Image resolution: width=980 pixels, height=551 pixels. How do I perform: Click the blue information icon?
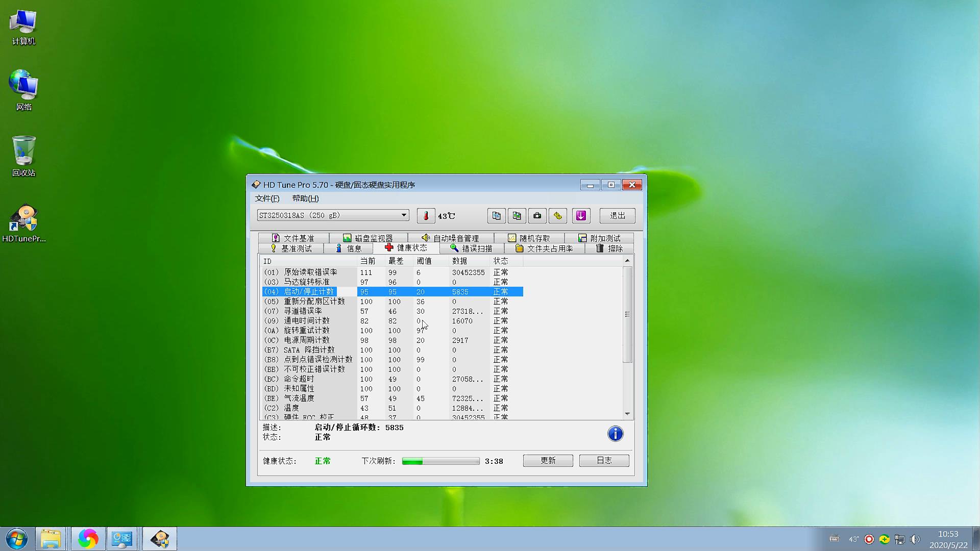click(615, 434)
